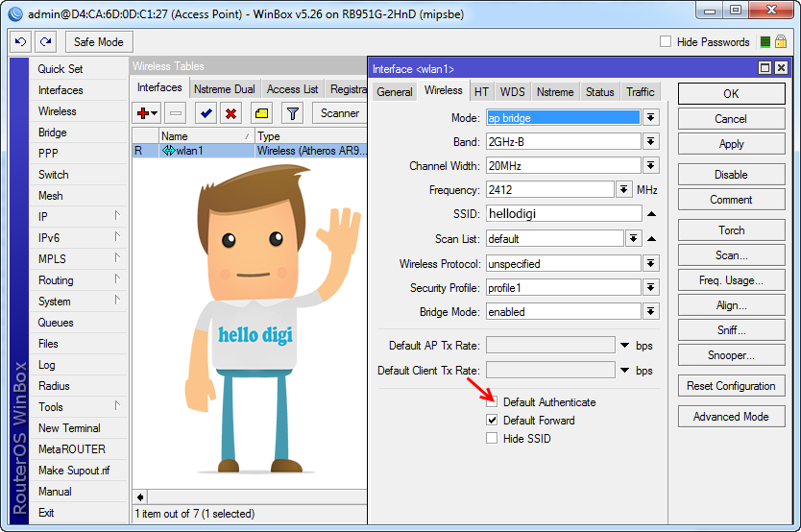The width and height of the screenshot is (801, 532).
Task: Switch to the Status tab
Action: (599, 92)
